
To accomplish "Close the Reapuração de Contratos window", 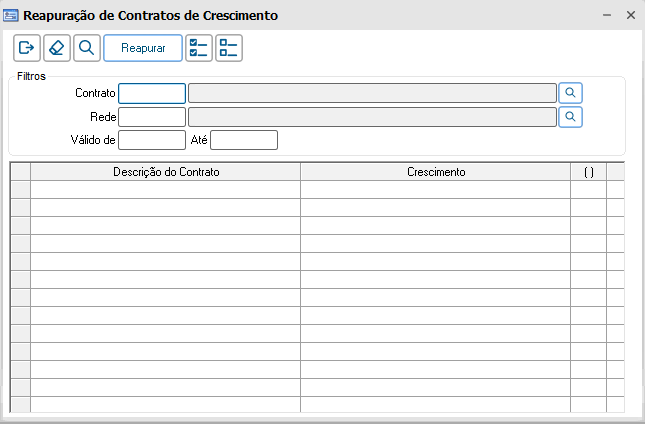I will click(630, 16).
